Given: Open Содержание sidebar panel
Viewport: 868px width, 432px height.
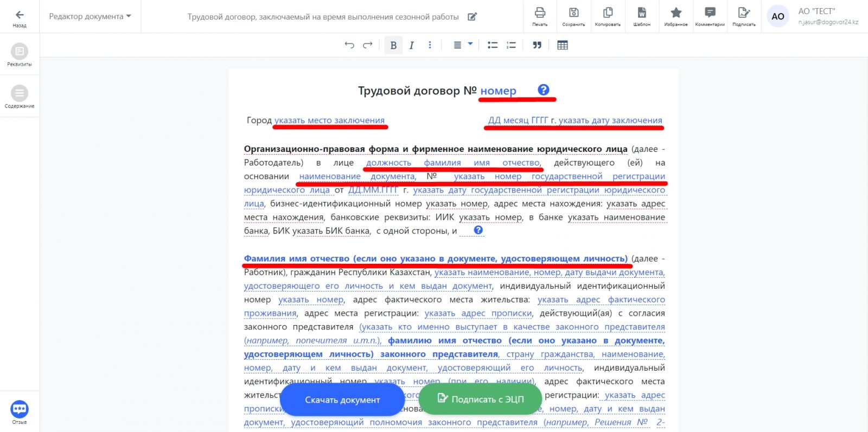Looking at the screenshot, I should tap(20, 97).
